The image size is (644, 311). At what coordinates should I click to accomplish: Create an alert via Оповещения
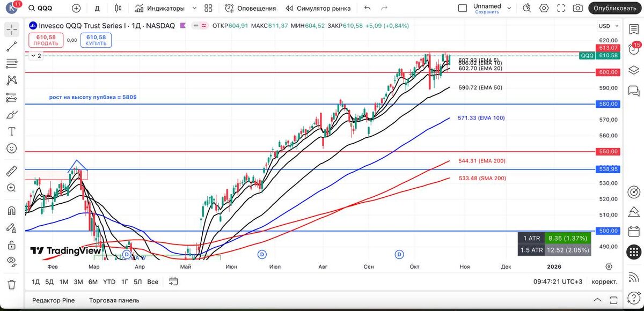(x=250, y=8)
